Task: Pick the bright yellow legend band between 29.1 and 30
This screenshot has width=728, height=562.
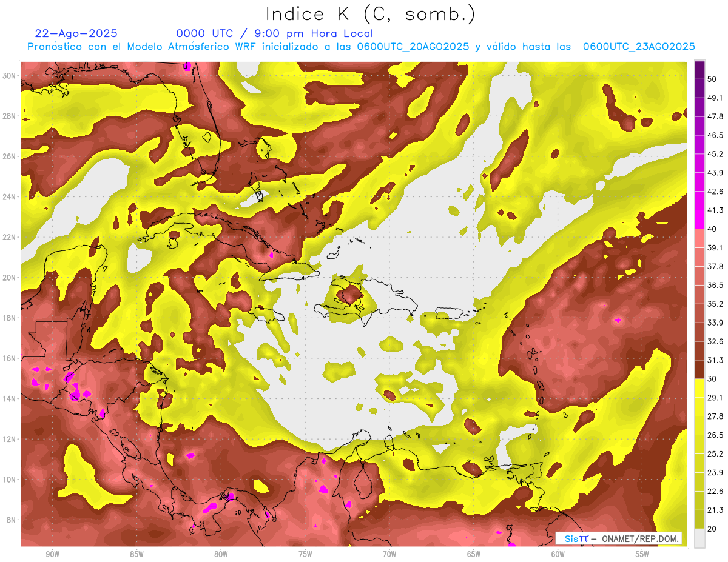Action: coord(699,388)
